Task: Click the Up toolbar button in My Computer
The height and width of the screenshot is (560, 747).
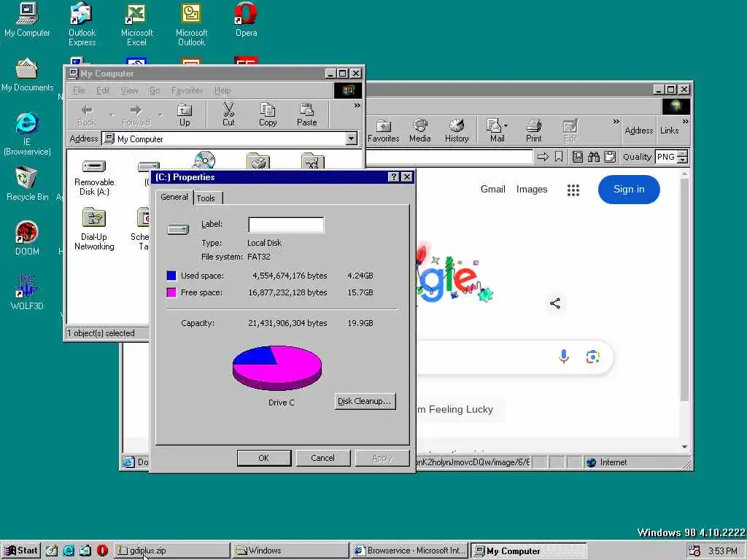Action: (x=185, y=114)
